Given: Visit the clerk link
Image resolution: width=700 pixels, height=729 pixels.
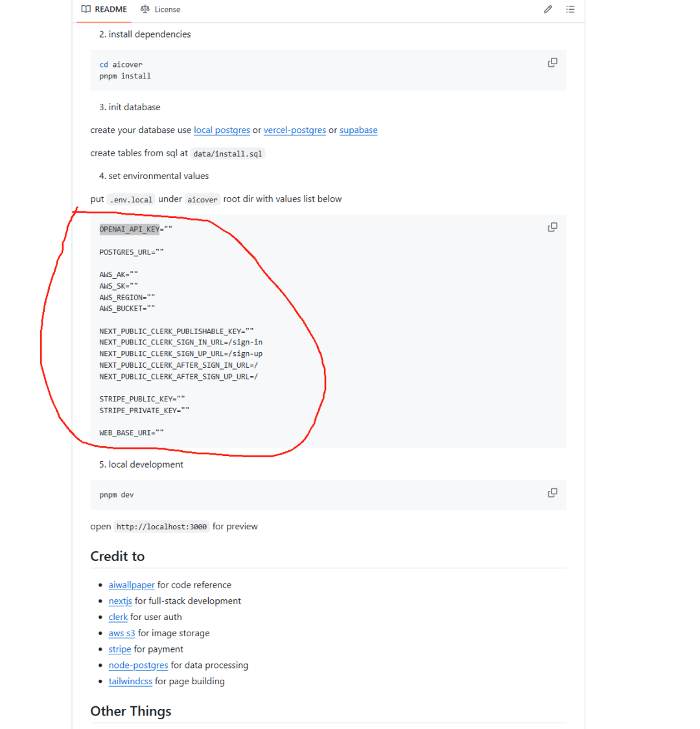Looking at the screenshot, I should pos(118,617).
